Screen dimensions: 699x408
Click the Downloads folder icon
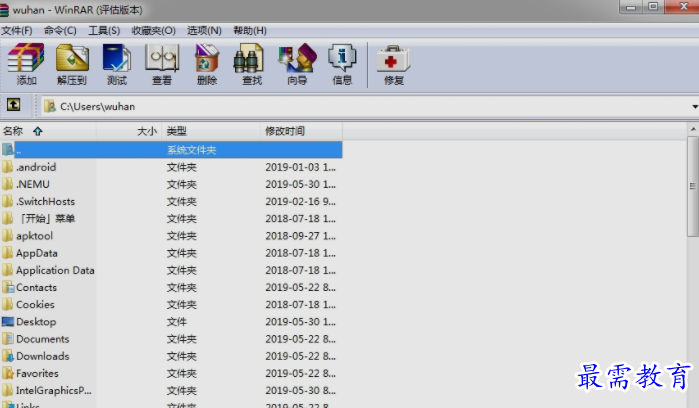point(8,356)
